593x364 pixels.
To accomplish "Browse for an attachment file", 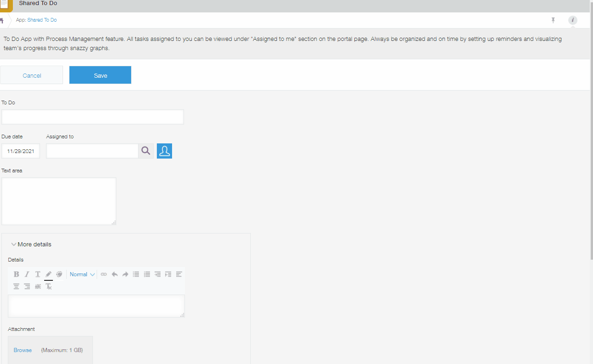I will tap(23, 350).
